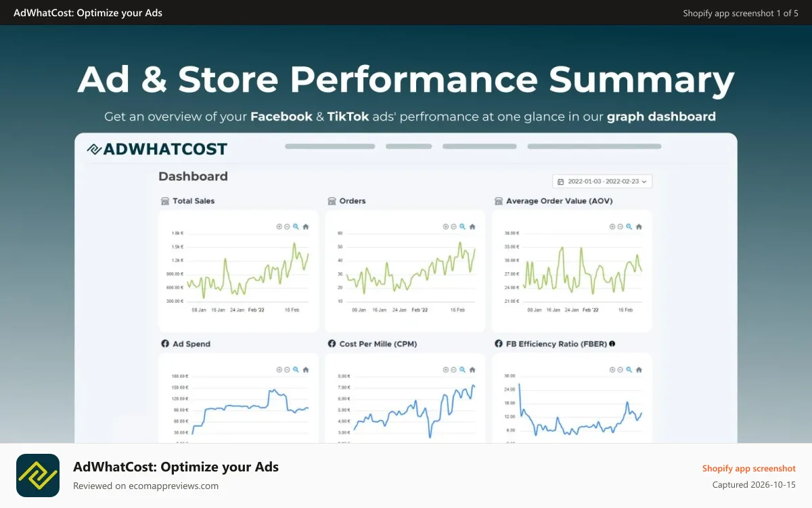Screen dimensions: 812x508
Task: Click the Orders chart title
Action: pos(353,201)
